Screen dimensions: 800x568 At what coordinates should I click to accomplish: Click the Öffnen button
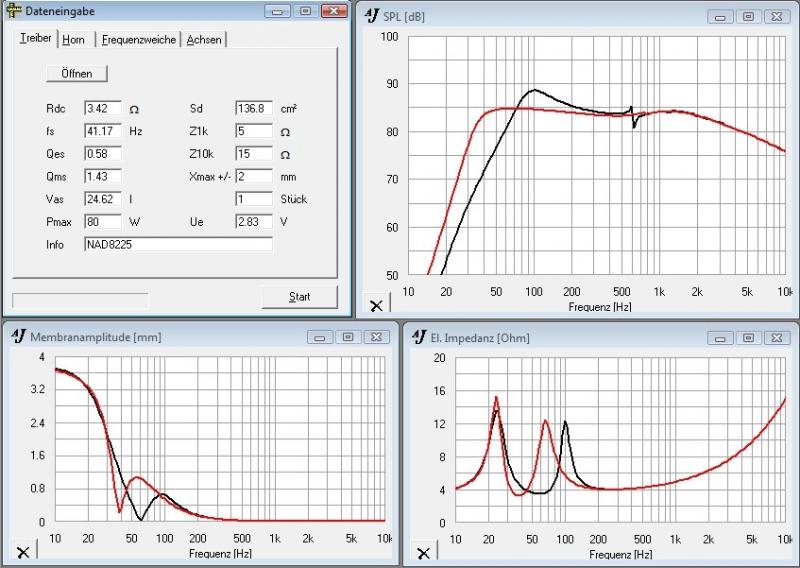tap(77, 73)
